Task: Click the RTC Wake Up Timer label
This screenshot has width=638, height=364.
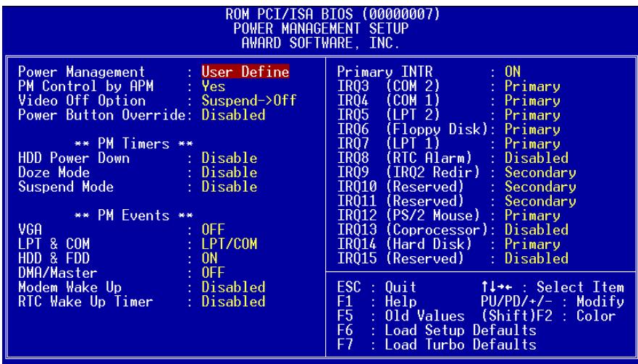Action: (85, 301)
